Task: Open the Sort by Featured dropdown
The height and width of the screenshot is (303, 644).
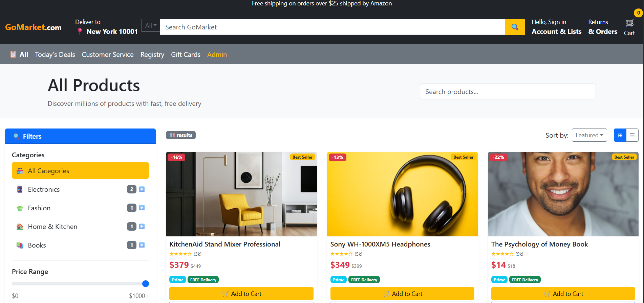Action: tap(589, 135)
